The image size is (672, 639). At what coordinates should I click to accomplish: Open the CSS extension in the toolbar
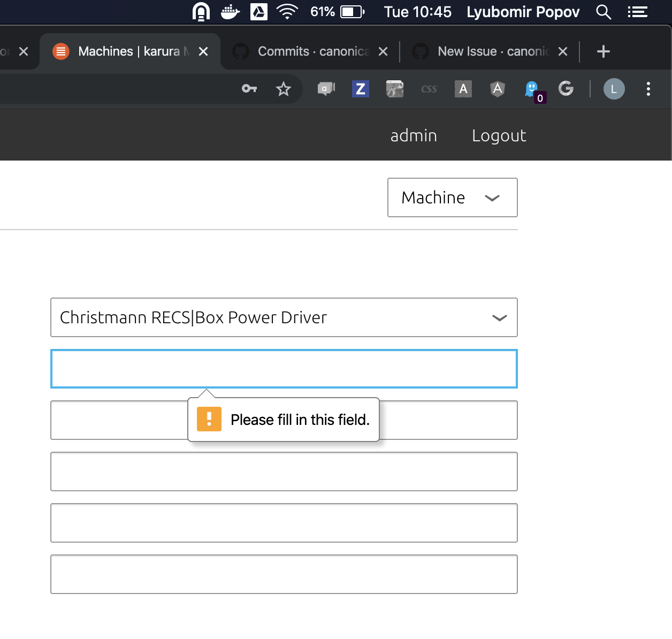(429, 89)
